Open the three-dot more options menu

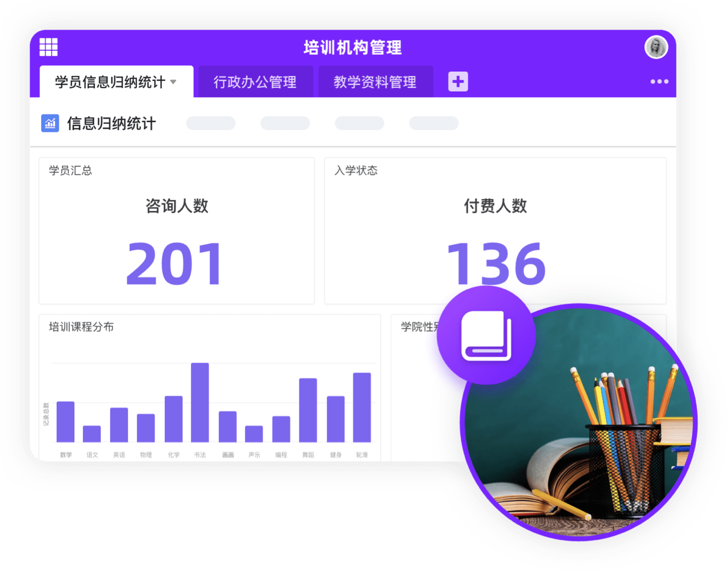click(659, 81)
